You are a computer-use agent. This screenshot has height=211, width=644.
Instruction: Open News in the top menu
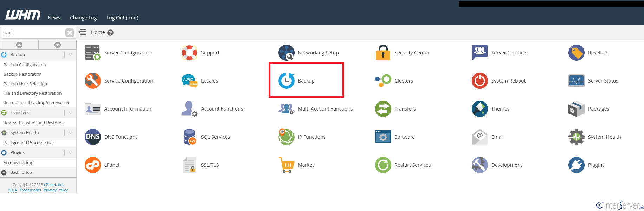click(x=54, y=18)
